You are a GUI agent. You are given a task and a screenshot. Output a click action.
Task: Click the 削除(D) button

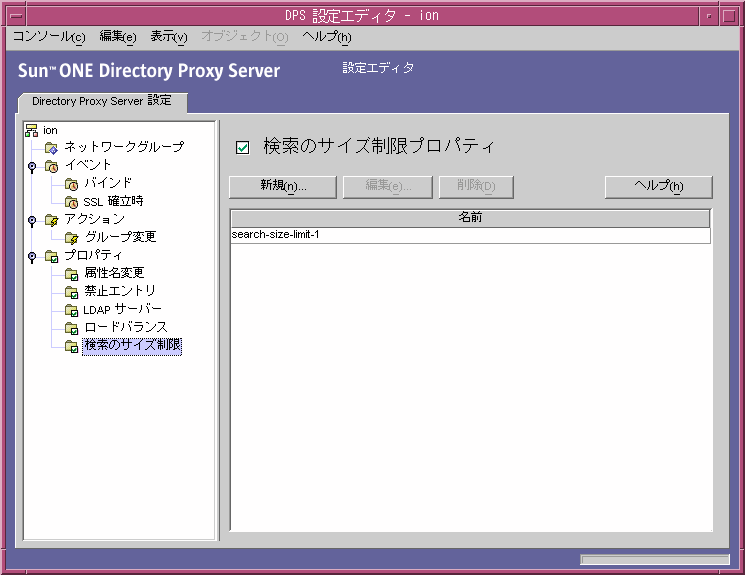(x=476, y=187)
